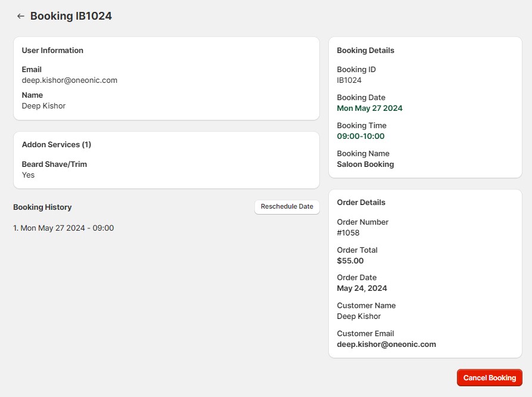Click the Addon Services (1) heading

point(56,145)
